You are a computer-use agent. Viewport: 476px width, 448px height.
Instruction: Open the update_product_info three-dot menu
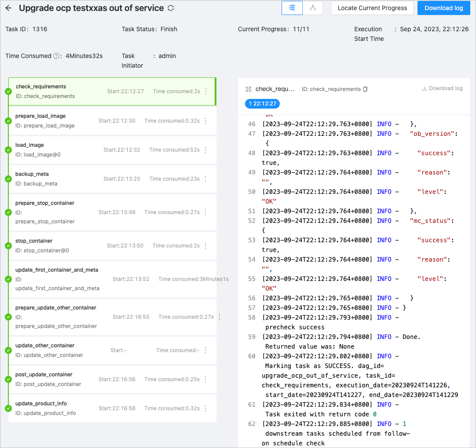[205, 408]
